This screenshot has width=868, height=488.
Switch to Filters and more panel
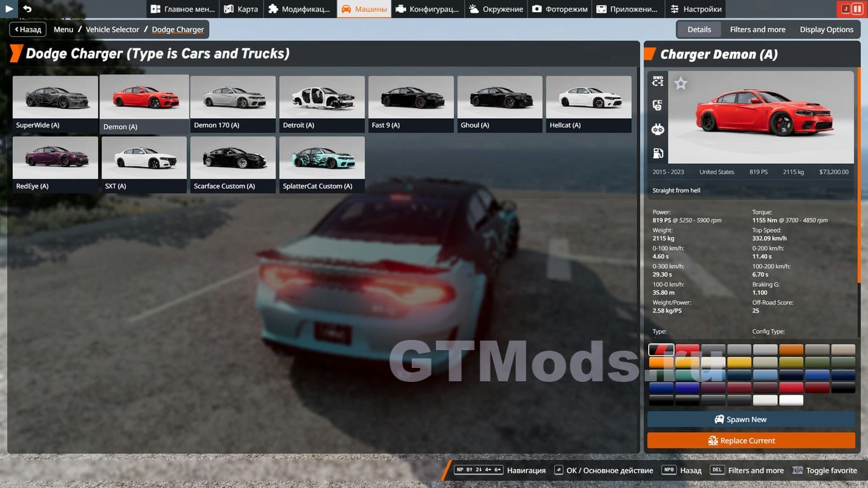pos(757,29)
